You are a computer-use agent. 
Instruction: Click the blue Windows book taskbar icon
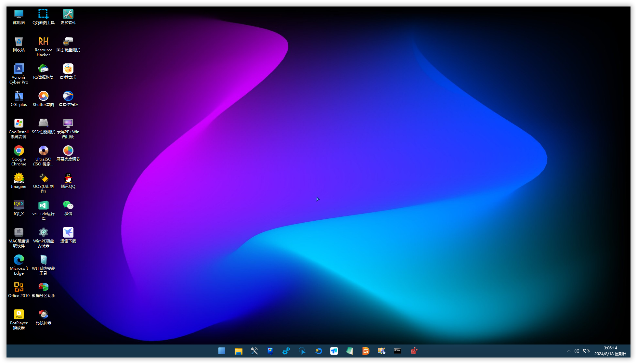click(270, 351)
